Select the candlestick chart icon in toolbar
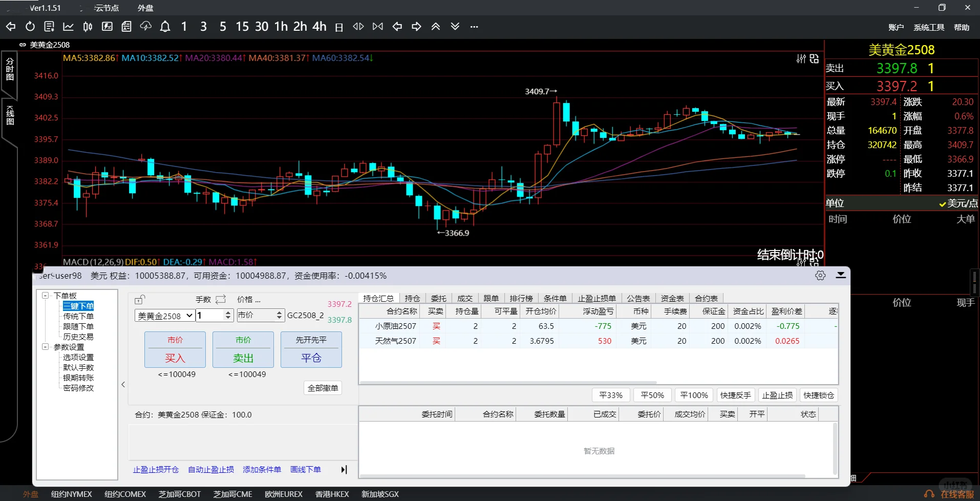 88,27
